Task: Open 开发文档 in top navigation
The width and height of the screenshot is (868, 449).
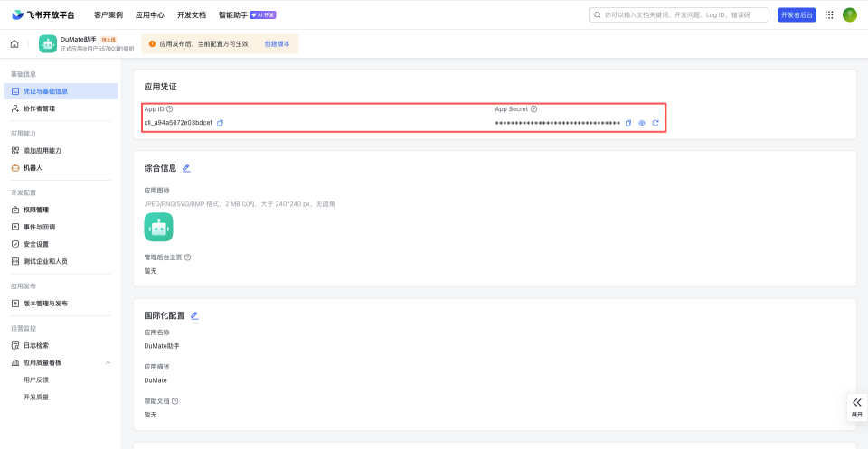Action: [x=191, y=15]
